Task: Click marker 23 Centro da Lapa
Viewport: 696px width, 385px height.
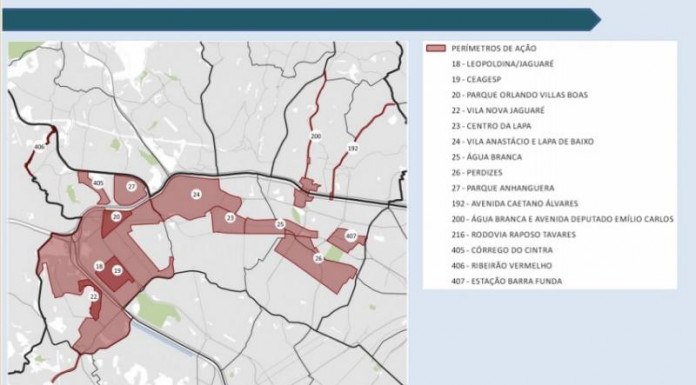Action: [x=230, y=218]
